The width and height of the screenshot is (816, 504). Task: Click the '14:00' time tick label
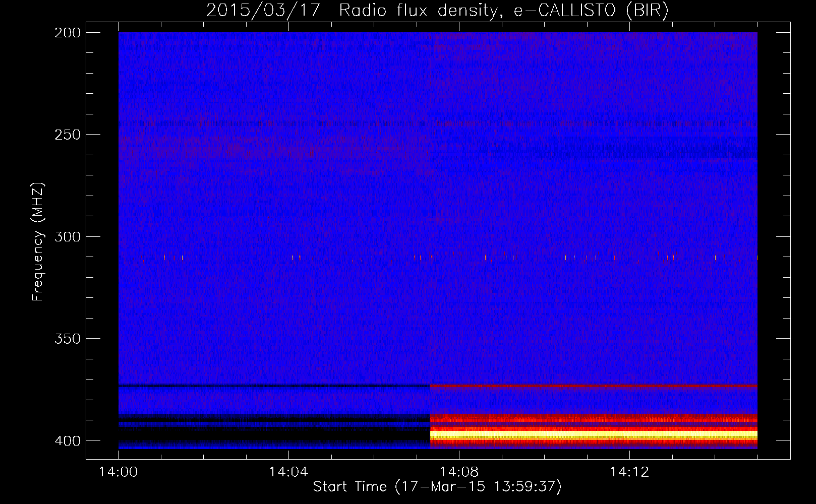coord(119,472)
